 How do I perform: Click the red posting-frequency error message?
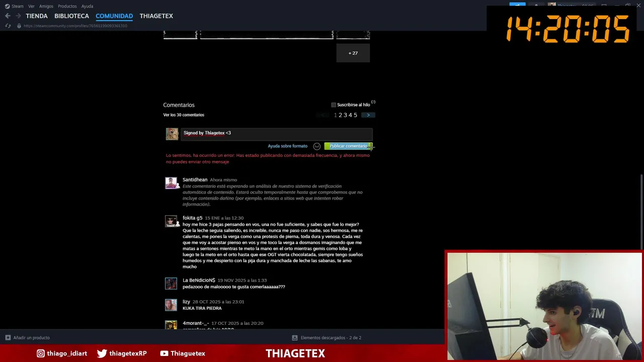point(268,158)
